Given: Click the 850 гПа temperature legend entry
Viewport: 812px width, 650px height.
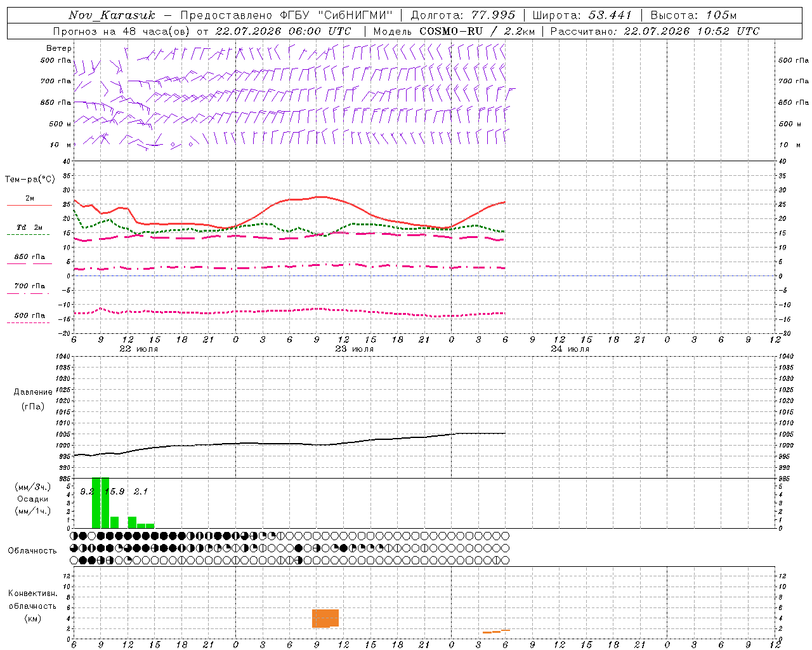Looking at the screenshot, I should tap(29, 260).
